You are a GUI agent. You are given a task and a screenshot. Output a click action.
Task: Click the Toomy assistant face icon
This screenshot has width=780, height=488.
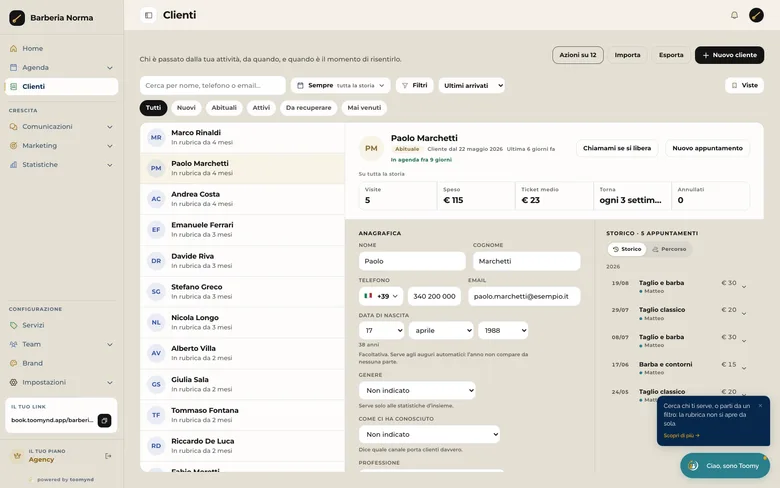[x=693, y=466]
